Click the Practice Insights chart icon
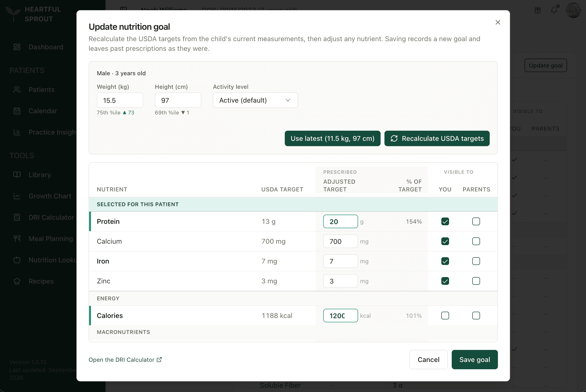Viewport: 586px width, 392px height. [17, 132]
